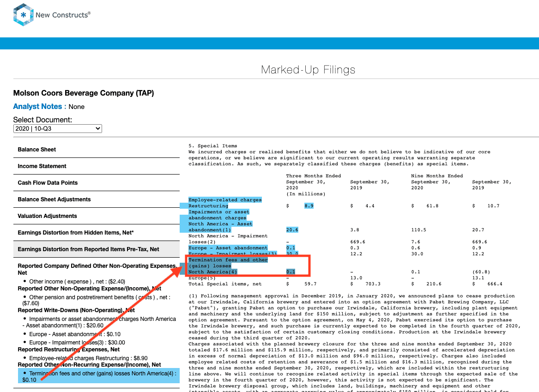Click Nine Months Ended column header
Screen dimensions: 539x392
pos(437,175)
